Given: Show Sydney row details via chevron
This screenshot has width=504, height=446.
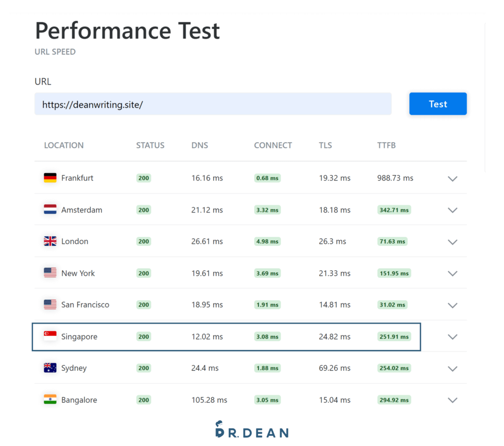Looking at the screenshot, I should pyautogui.click(x=453, y=368).
